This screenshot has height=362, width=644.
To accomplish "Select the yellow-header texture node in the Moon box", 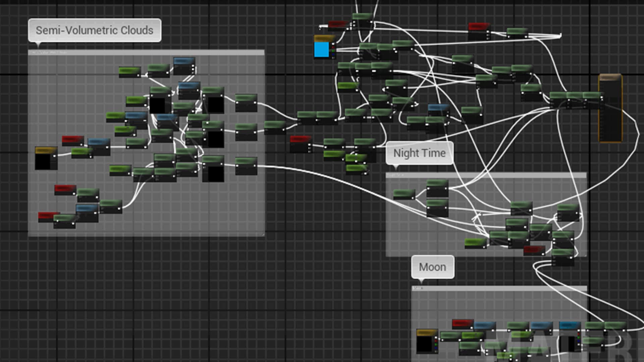I will coord(427,333).
